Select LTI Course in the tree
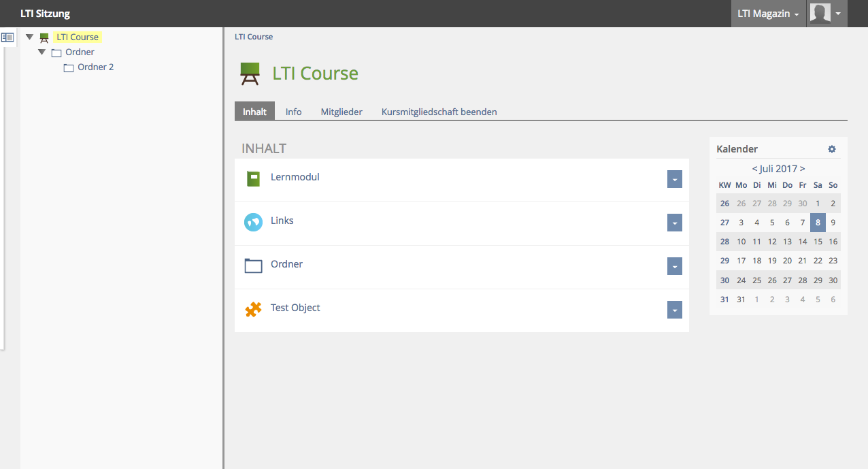The height and width of the screenshot is (469, 868). [78, 37]
